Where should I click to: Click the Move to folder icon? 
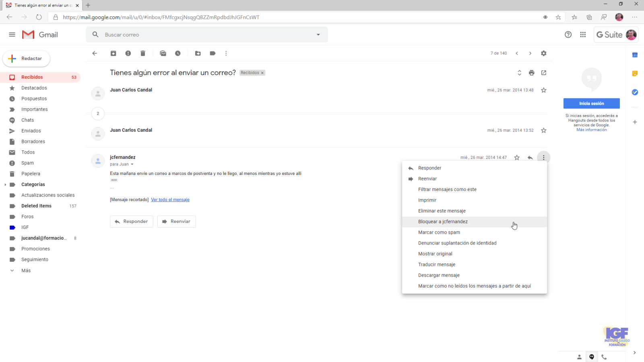tap(198, 53)
